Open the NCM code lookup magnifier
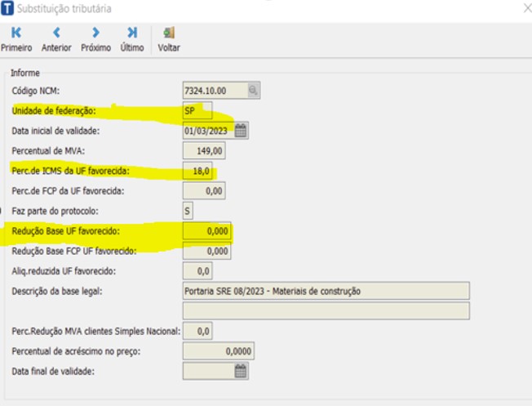 pos(254,90)
